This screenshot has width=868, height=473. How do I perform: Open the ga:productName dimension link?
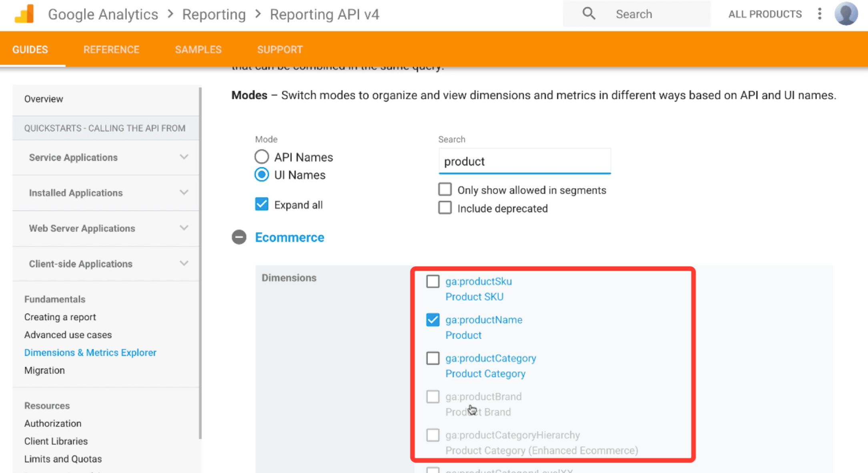[x=484, y=320]
